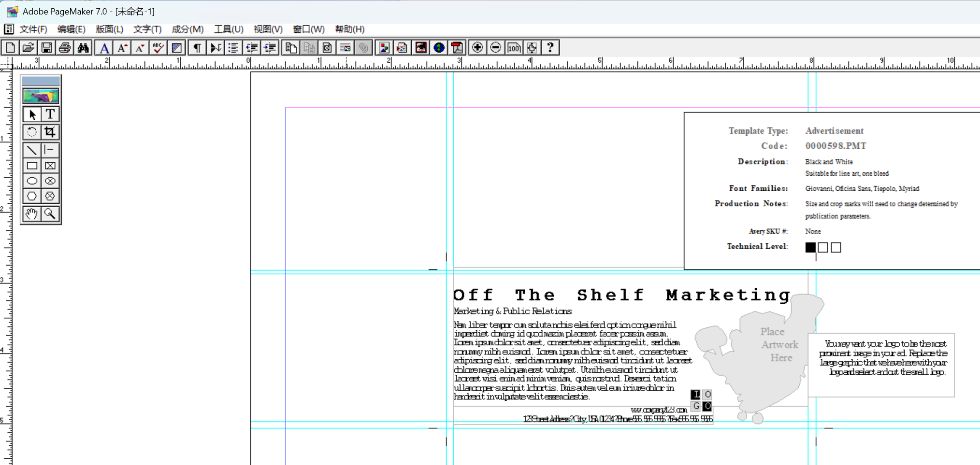Click the 'Off The Shelf Marketing' headline
The height and width of the screenshot is (465, 980).
[x=621, y=295]
